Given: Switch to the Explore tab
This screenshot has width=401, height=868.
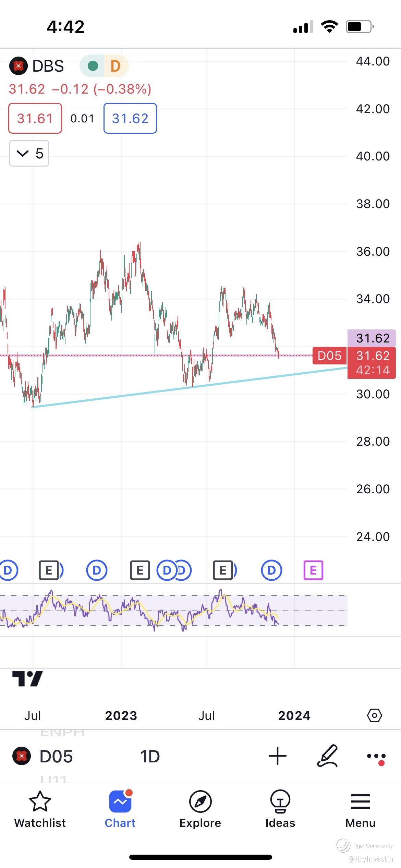Looking at the screenshot, I should coord(200,809).
